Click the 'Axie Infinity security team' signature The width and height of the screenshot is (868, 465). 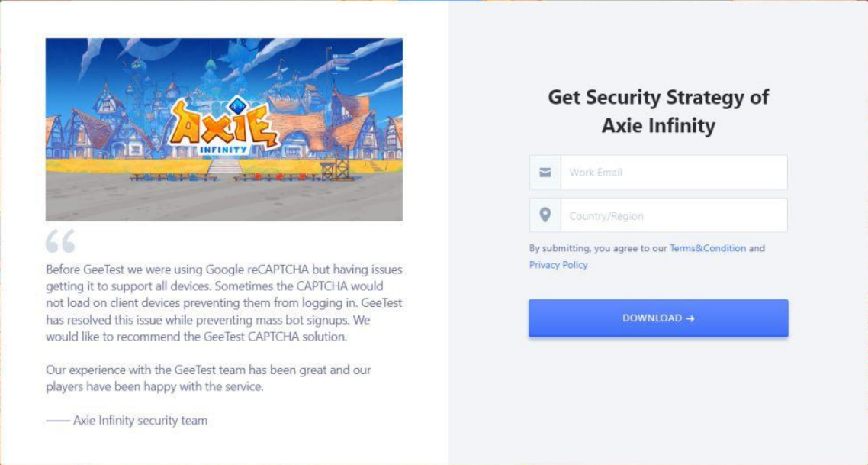[140, 420]
